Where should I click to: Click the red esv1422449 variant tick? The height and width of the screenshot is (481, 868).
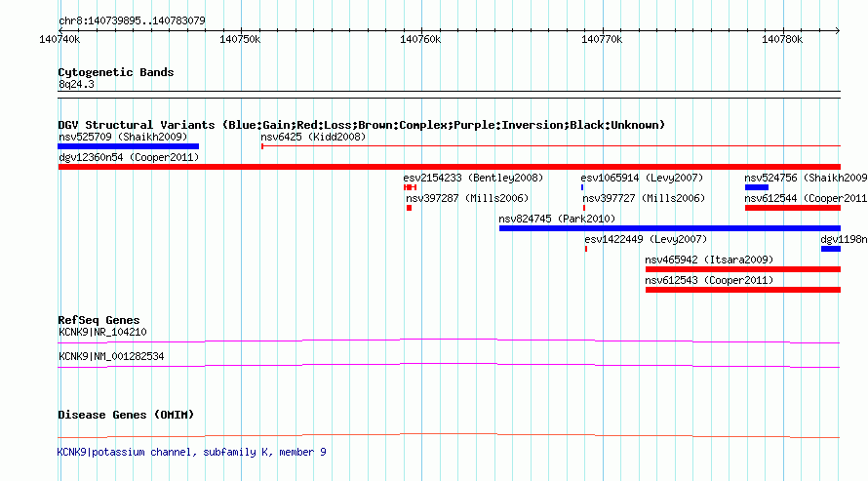pos(586,249)
